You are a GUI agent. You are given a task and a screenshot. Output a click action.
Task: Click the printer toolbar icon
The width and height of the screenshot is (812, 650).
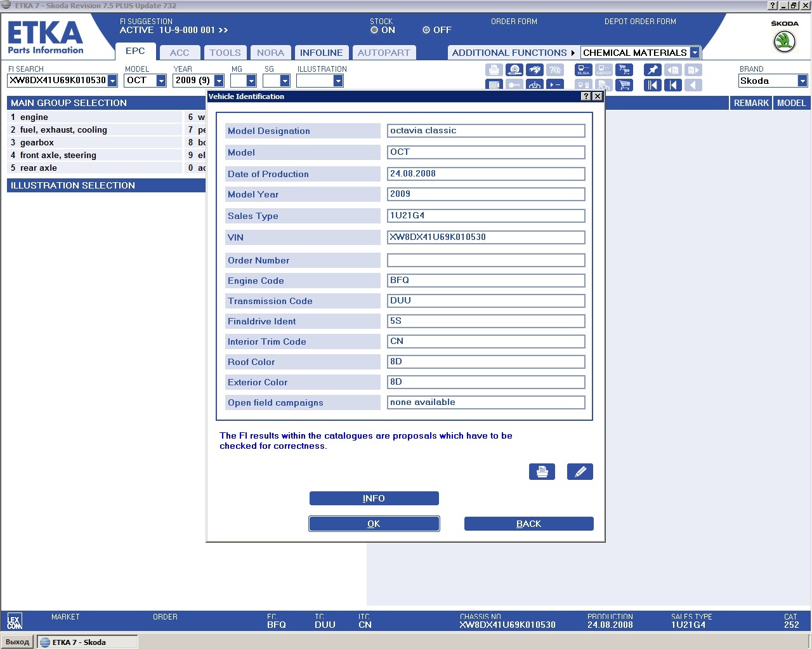point(494,70)
